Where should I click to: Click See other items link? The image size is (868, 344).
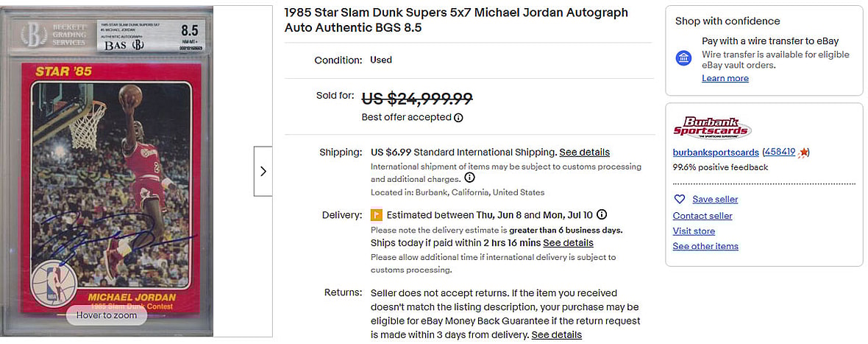point(705,247)
